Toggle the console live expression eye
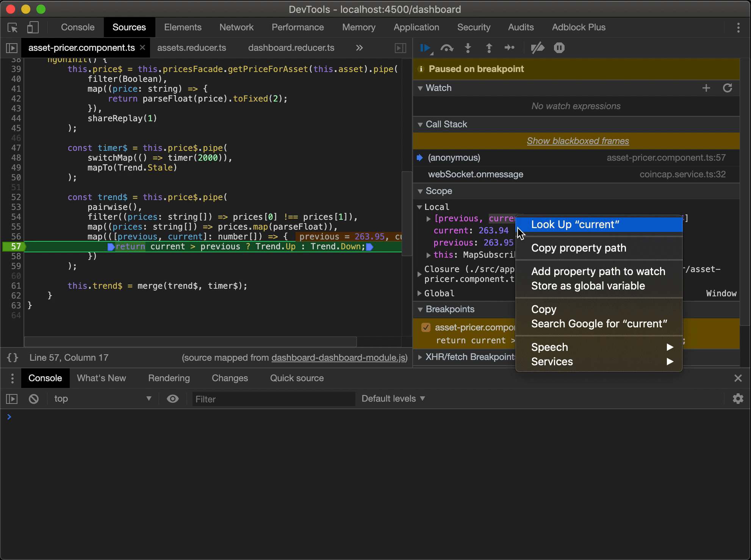The width and height of the screenshot is (751, 560). (x=173, y=399)
